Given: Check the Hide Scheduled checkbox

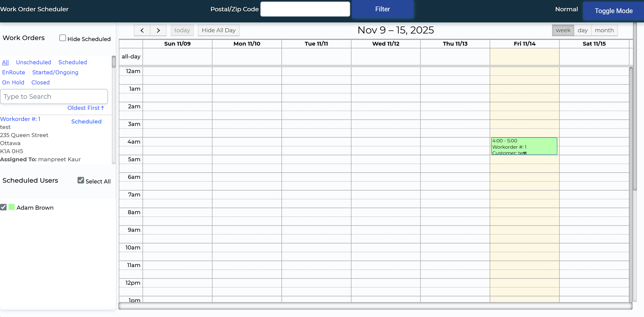Looking at the screenshot, I should [x=63, y=38].
